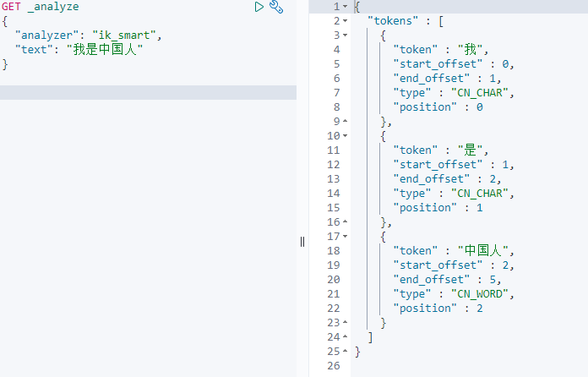Click the "中国人" token value in response
Viewport: 588px width, 377px height.
pos(486,251)
